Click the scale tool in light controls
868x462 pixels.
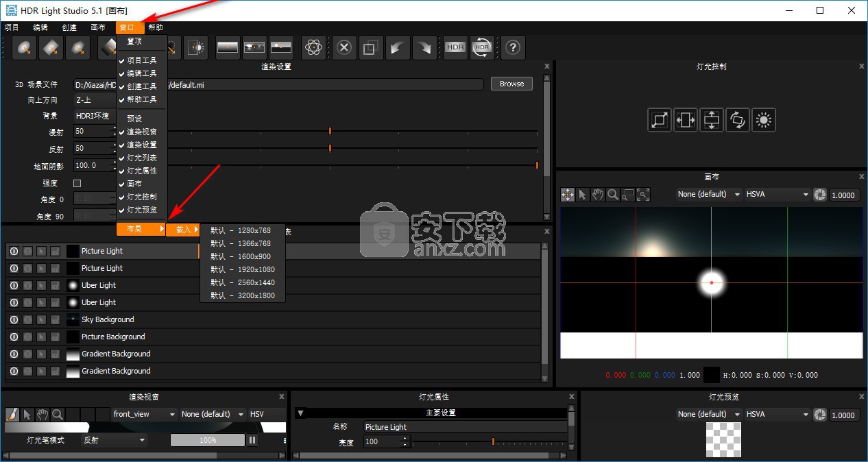coord(660,120)
